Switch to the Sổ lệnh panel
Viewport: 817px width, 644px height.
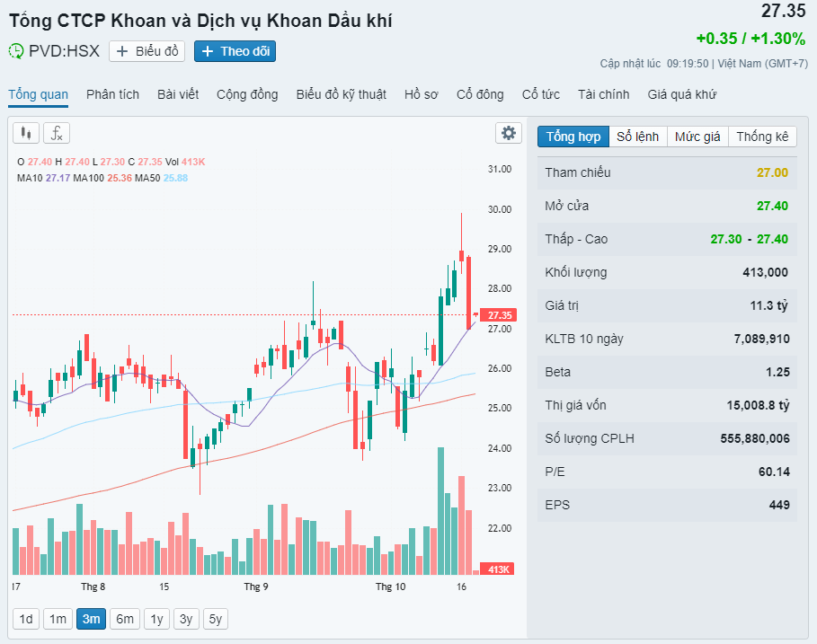click(x=637, y=137)
